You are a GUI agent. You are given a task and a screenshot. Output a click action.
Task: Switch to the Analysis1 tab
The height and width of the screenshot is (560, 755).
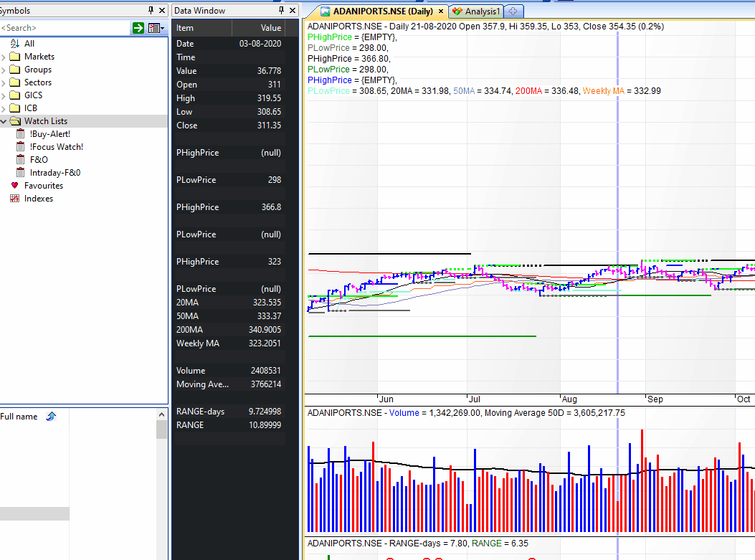click(477, 11)
